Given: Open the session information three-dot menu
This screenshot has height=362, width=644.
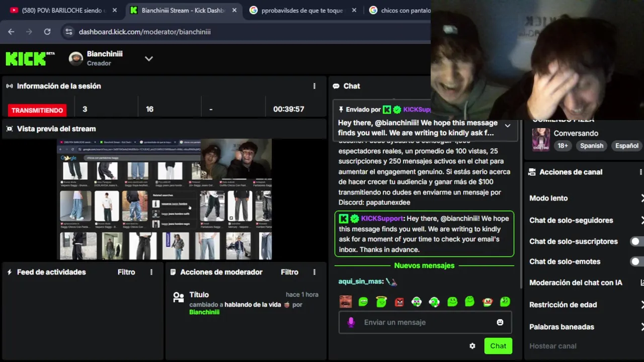Looking at the screenshot, I should pyautogui.click(x=314, y=86).
